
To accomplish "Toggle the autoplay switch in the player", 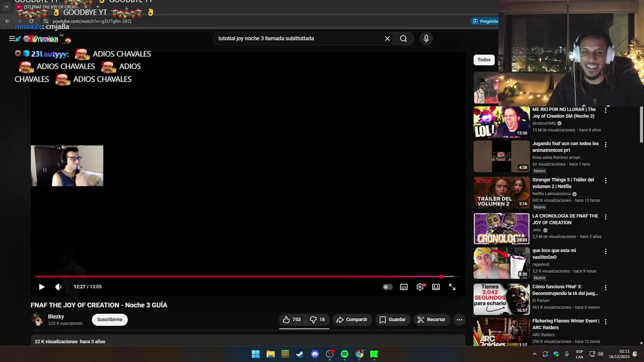I will click(x=387, y=287).
